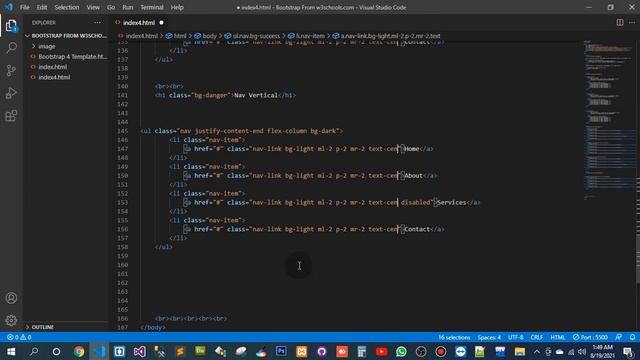640x360 pixels.
Task: Open the Terminal menu
Action: (x=151, y=7)
